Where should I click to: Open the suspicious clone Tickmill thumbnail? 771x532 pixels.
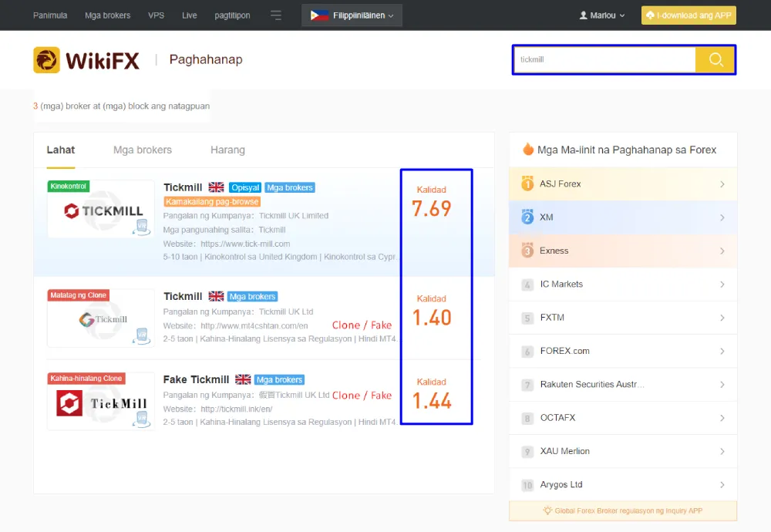pos(101,318)
